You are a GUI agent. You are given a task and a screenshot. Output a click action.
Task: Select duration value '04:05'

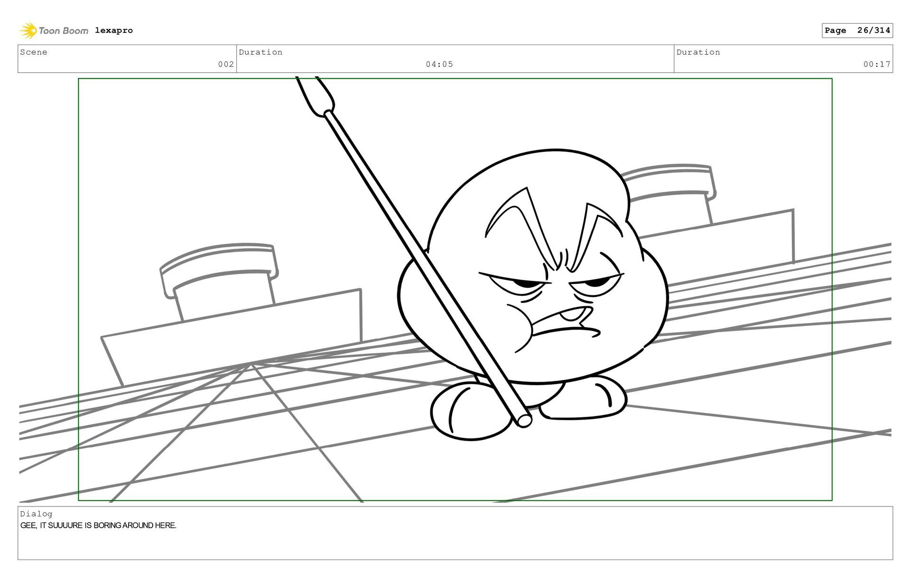tap(439, 64)
